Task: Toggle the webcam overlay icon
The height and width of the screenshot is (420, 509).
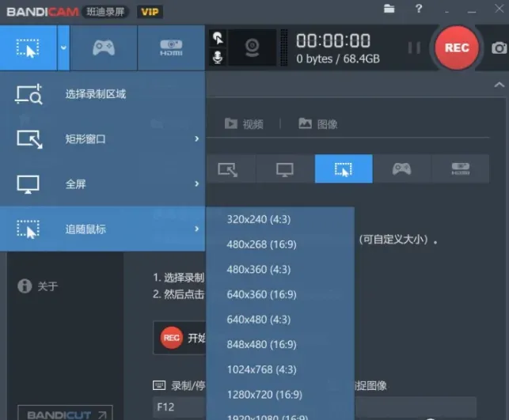Action: (252, 47)
